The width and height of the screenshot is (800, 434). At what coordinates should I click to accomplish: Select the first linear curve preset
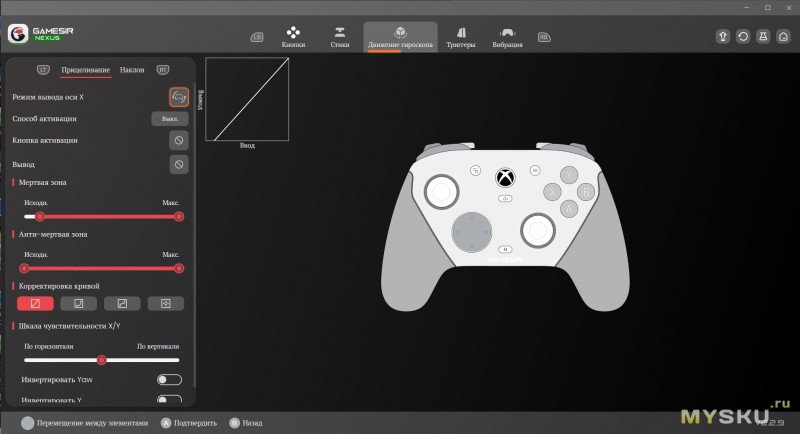[35, 303]
